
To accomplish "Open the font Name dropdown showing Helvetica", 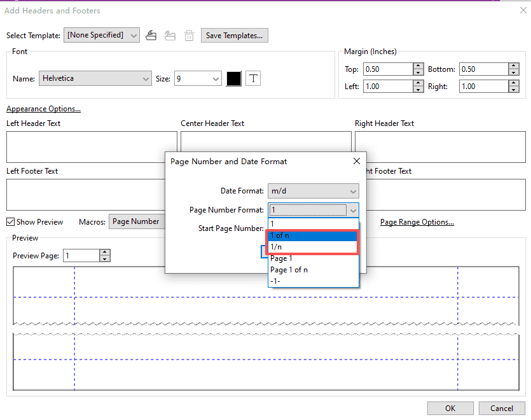I will point(95,78).
